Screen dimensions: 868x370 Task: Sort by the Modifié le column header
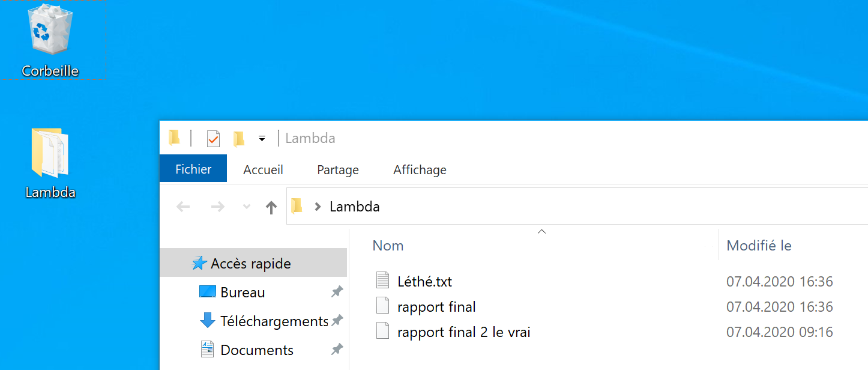pyautogui.click(x=759, y=246)
